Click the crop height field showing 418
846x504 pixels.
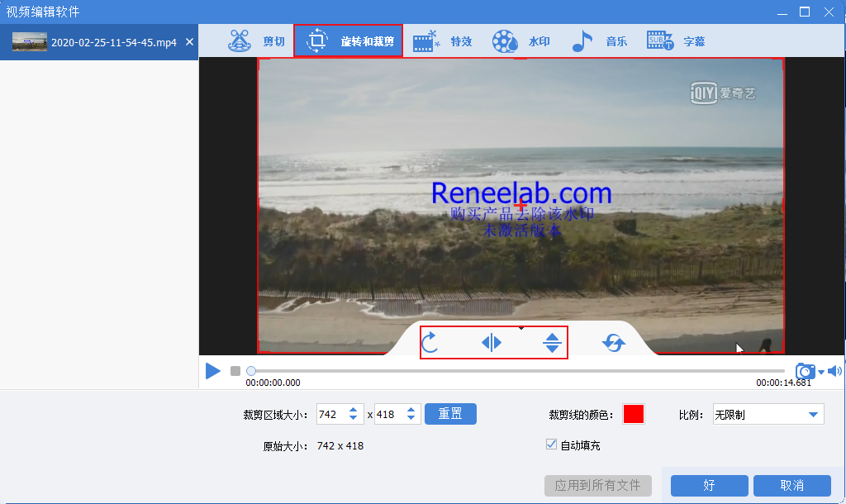tap(389, 415)
